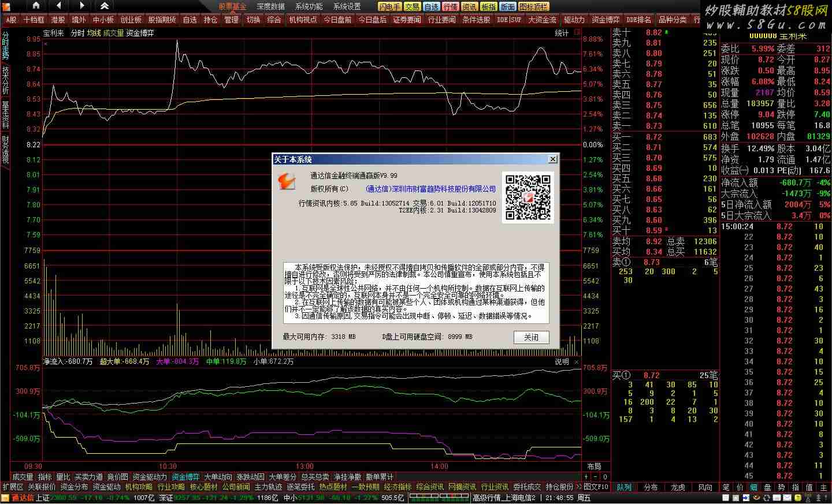Open the 深度数据 menu
The width and height of the screenshot is (832, 504).
point(270,6)
